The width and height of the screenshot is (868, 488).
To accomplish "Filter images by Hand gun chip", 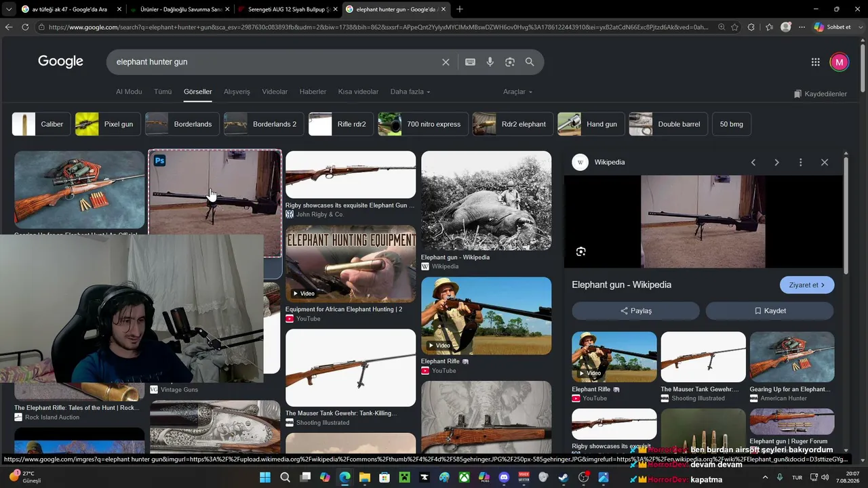I will click(591, 124).
